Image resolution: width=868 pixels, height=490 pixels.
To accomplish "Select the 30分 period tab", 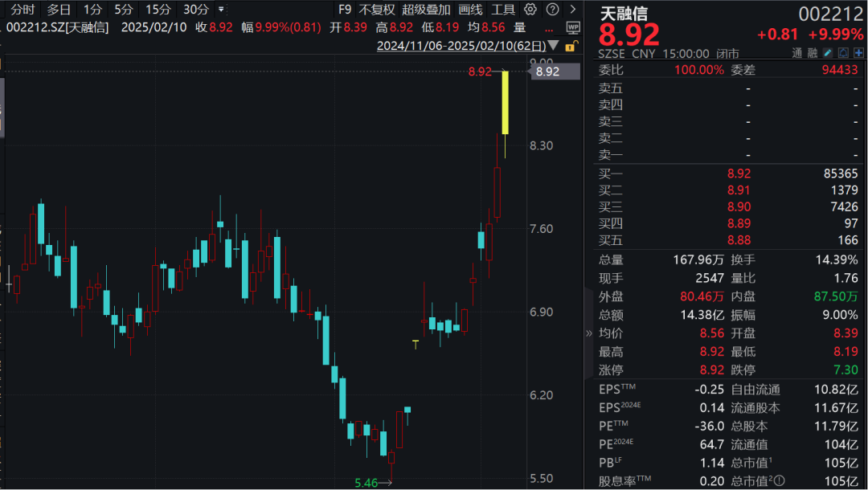I will click(196, 10).
